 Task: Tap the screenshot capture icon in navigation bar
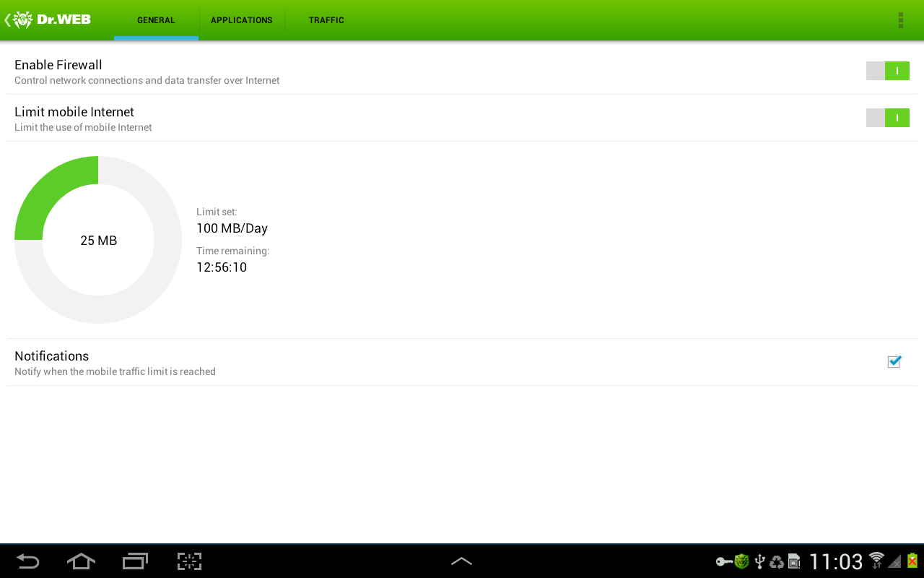[189, 561]
